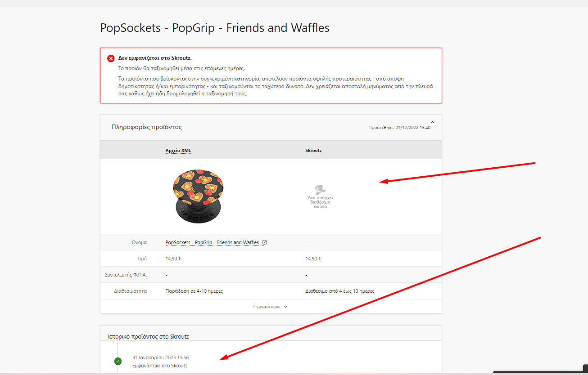Click the top hat placeholder icon
The width and height of the screenshot is (588, 375).
320,189
